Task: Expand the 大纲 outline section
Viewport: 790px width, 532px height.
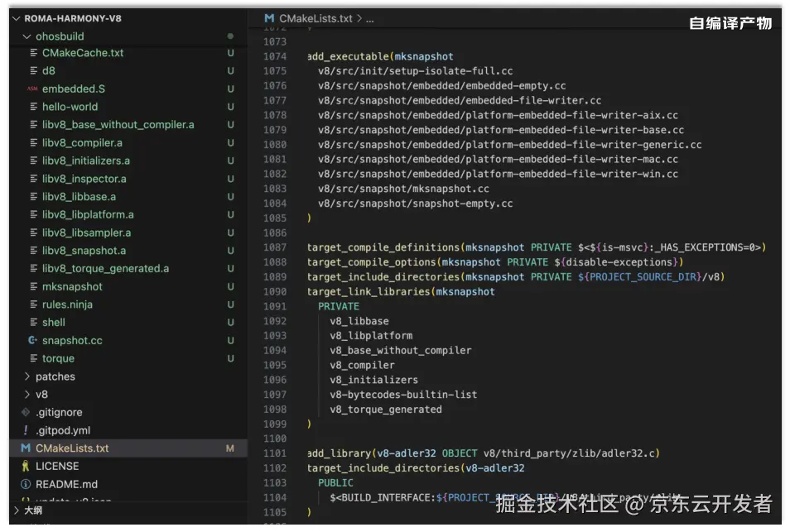Action: click(x=16, y=510)
